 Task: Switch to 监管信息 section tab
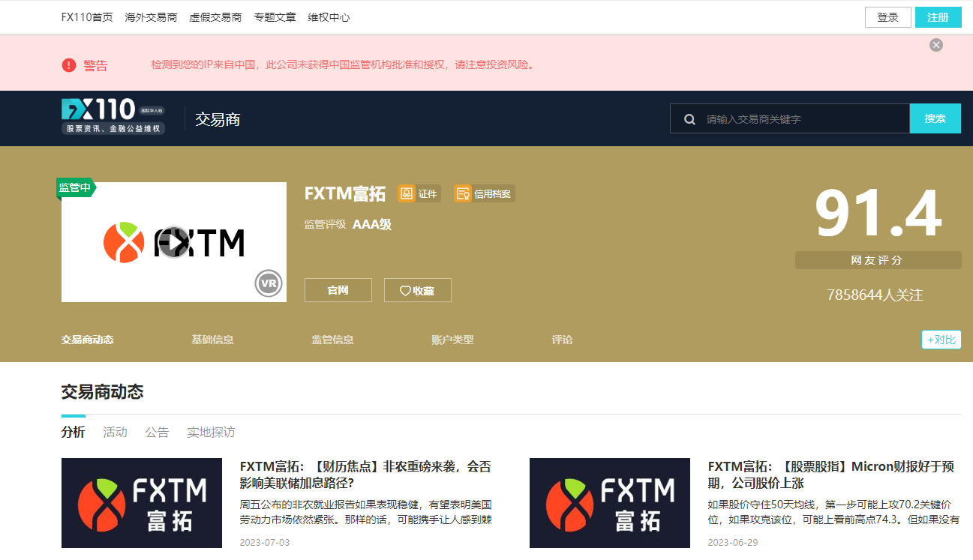pos(333,340)
